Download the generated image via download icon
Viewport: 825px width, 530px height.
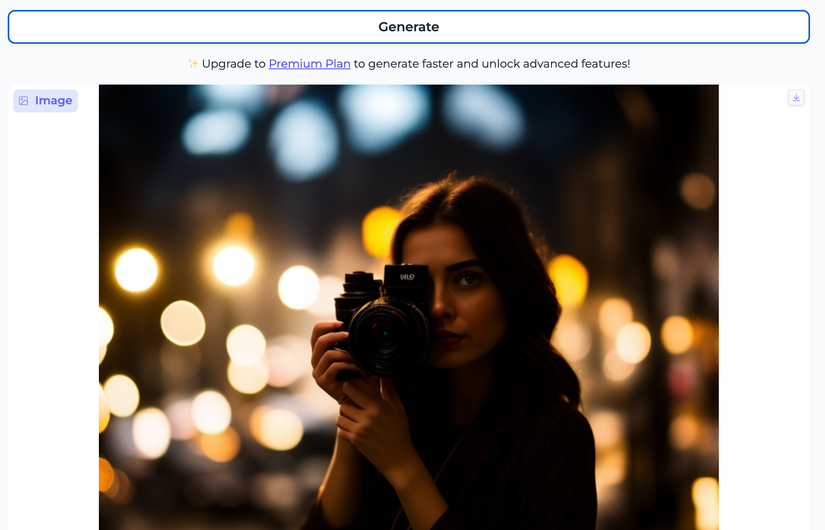click(x=796, y=98)
